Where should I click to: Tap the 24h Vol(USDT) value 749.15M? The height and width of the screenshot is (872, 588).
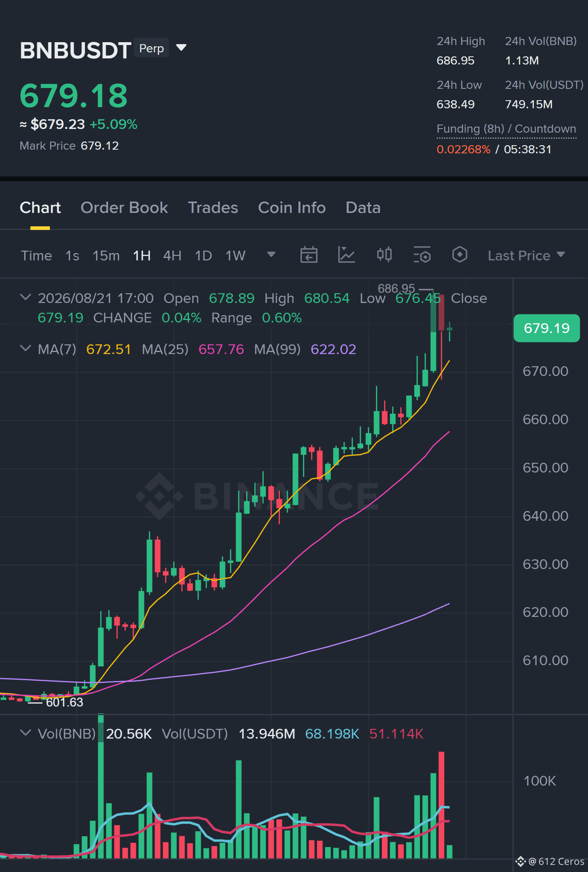[x=529, y=105]
